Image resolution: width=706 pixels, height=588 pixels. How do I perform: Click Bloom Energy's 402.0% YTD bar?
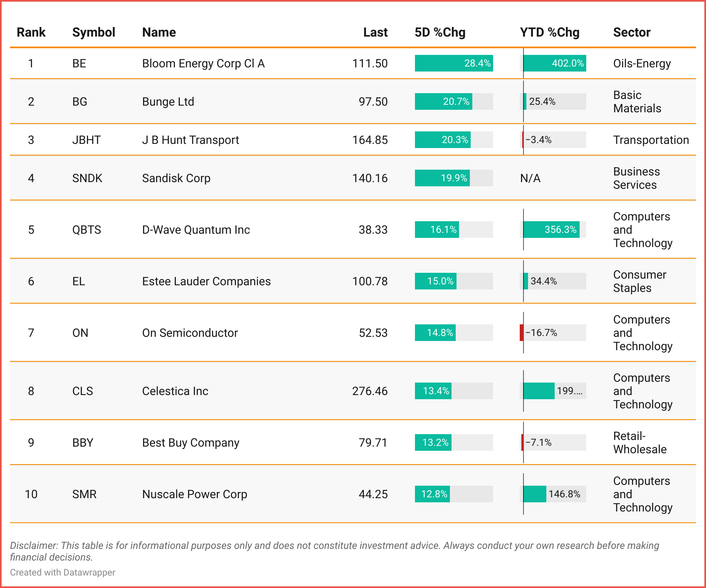(554, 63)
